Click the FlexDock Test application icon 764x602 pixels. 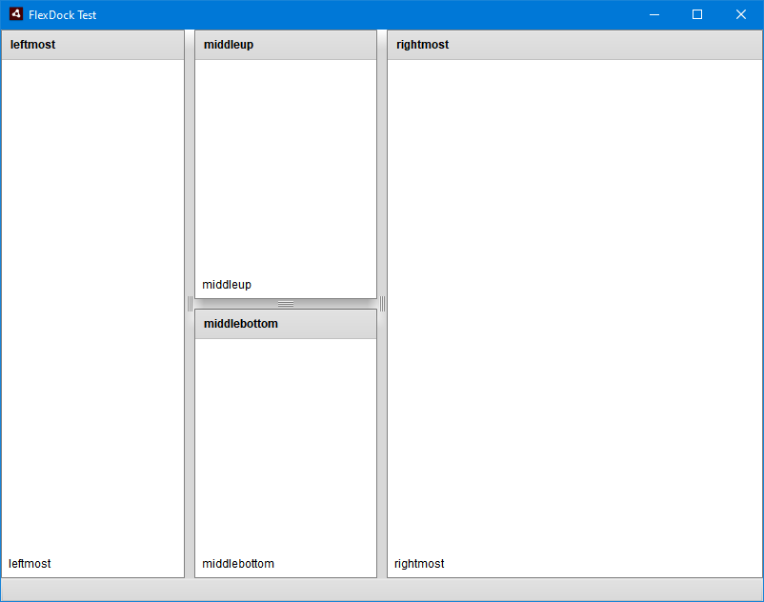[x=16, y=14]
